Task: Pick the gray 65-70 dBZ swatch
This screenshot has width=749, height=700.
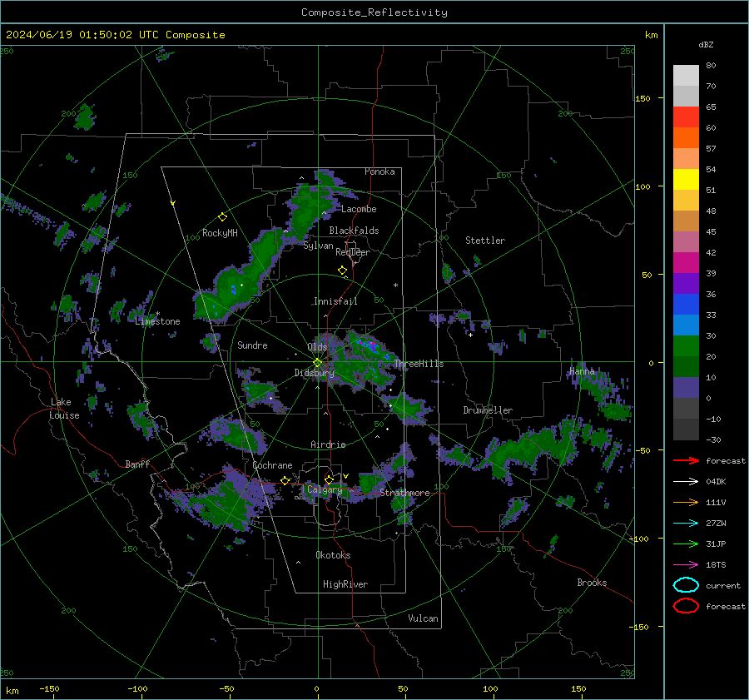Action: [686, 96]
